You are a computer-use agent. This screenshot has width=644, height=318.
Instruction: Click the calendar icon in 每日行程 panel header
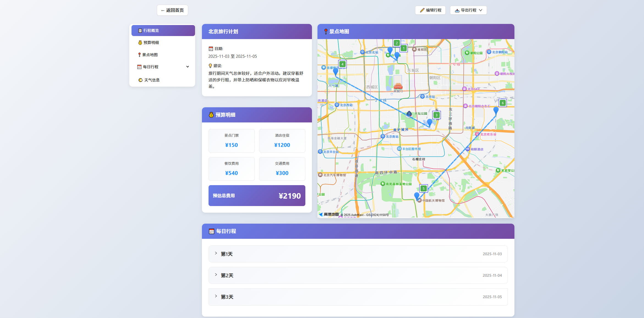(211, 231)
